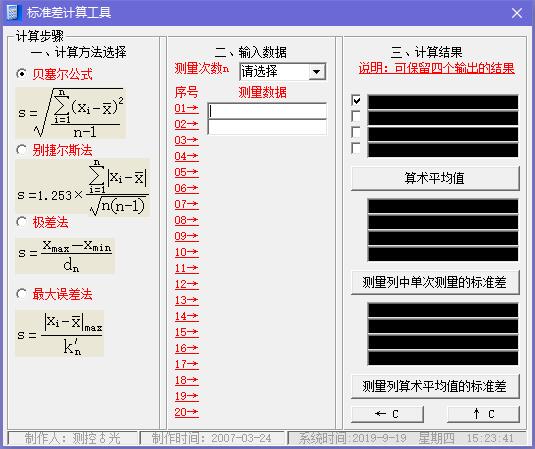Click sequence label 05→
This screenshot has width=535, height=449.
coord(186,172)
